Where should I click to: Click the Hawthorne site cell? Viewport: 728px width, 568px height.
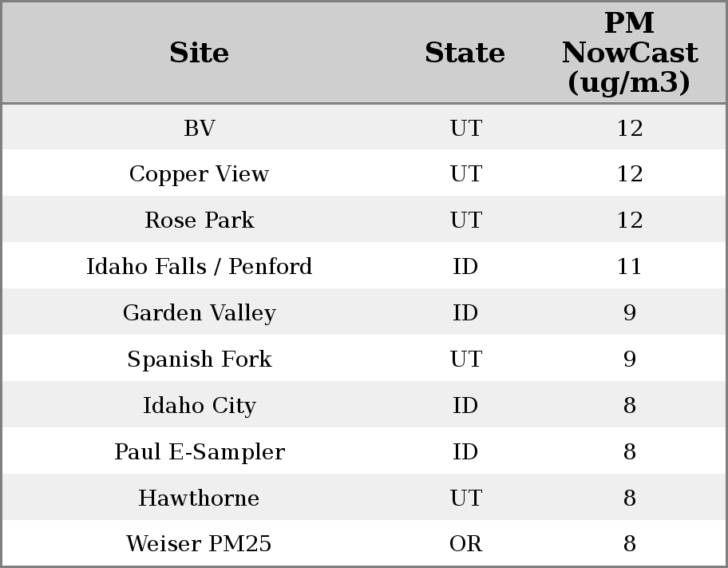[199, 498]
